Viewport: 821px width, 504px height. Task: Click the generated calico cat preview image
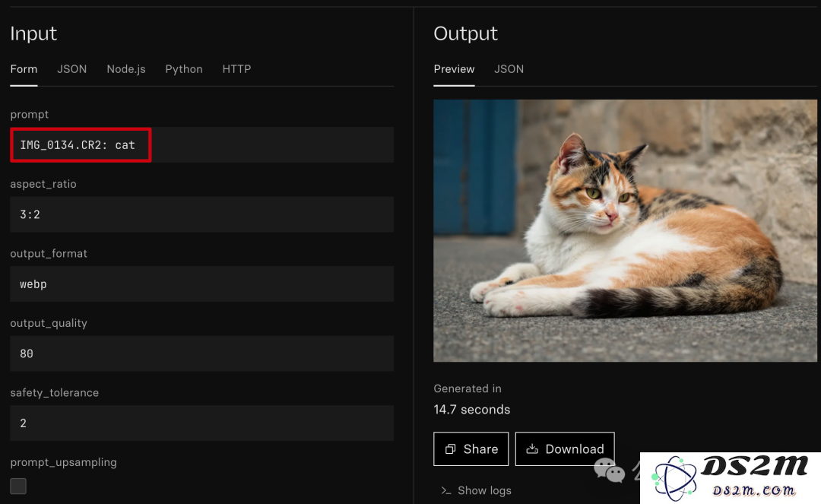tap(625, 231)
